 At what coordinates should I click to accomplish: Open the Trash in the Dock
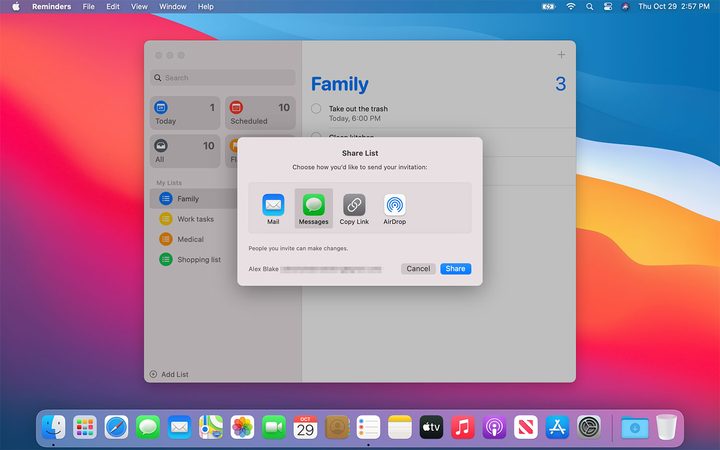pos(666,428)
